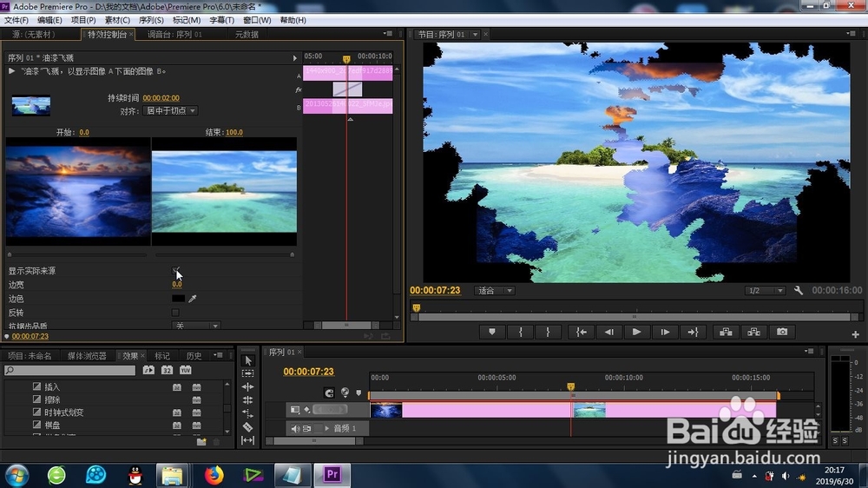Open timeline display settings globe icon
The image size is (868, 488).
tap(345, 392)
